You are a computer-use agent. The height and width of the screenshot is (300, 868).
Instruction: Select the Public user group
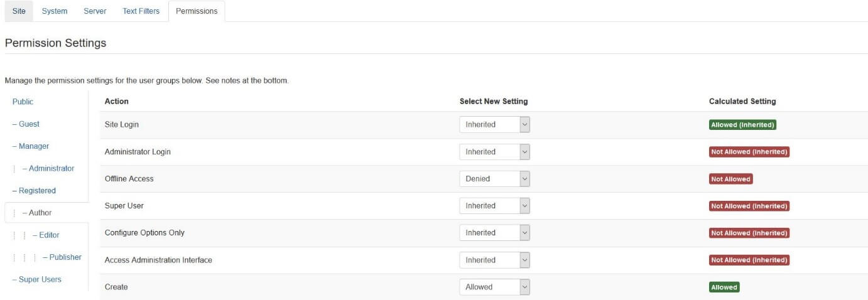[23, 102]
